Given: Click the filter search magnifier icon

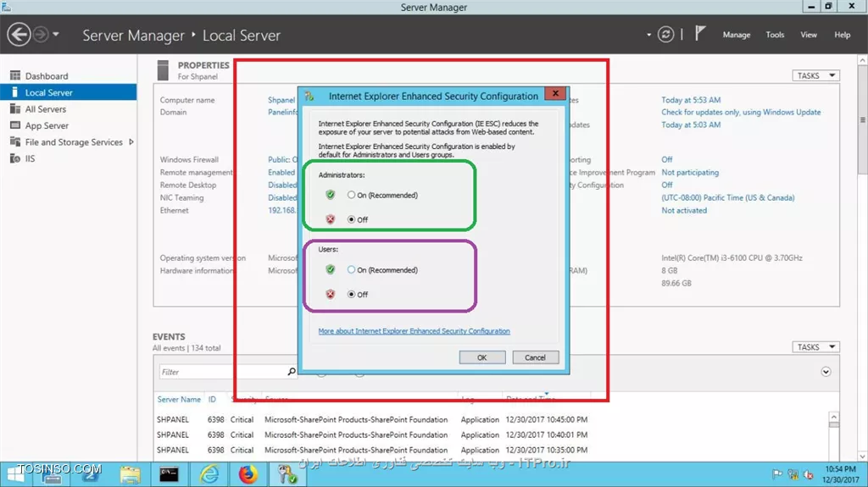Looking at the screenshot, I should pyautogui.click(x=292, y=371).
